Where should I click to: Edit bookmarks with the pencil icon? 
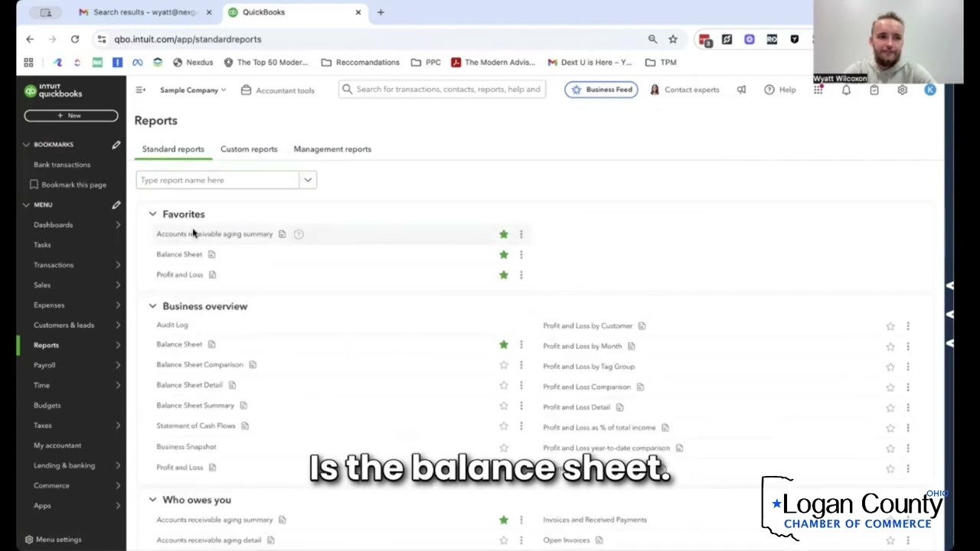coord(116,144)
